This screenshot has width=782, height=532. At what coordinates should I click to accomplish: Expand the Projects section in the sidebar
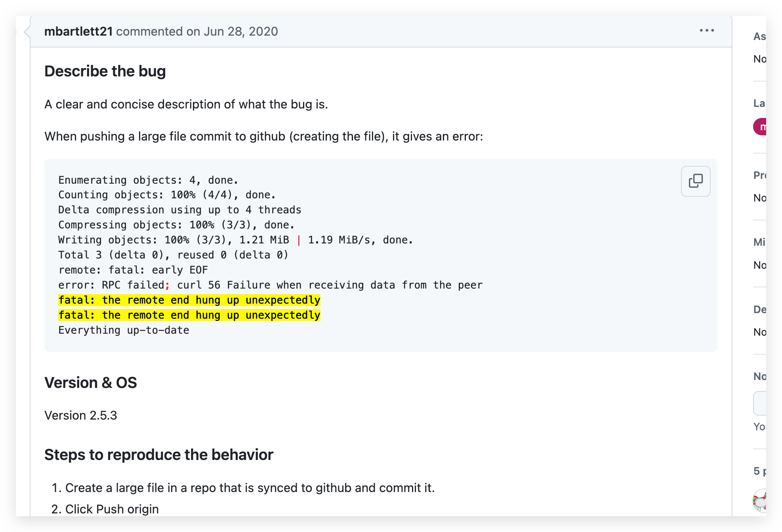[760, 175]
